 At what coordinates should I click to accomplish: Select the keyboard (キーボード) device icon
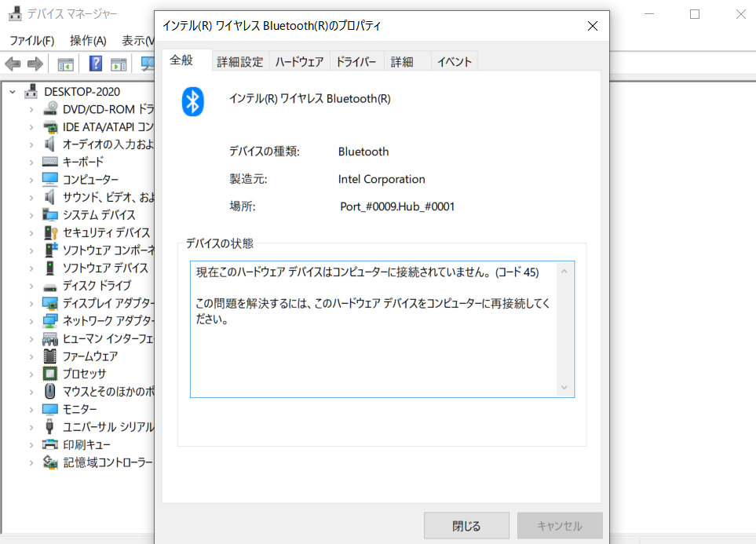point(50,162)
